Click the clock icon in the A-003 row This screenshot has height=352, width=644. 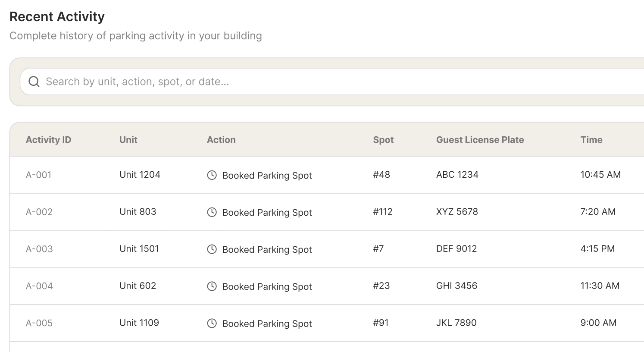[x=212, y=249]
